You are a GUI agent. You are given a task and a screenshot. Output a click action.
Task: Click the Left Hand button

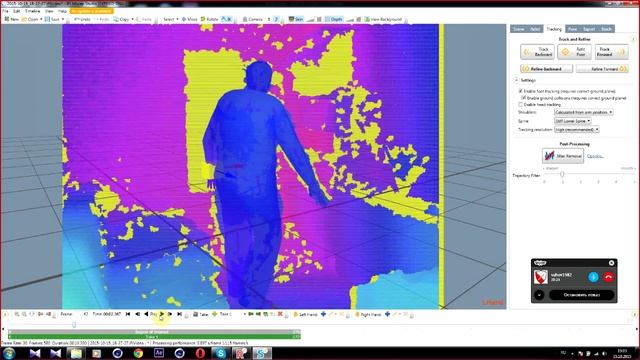(305, 314)
